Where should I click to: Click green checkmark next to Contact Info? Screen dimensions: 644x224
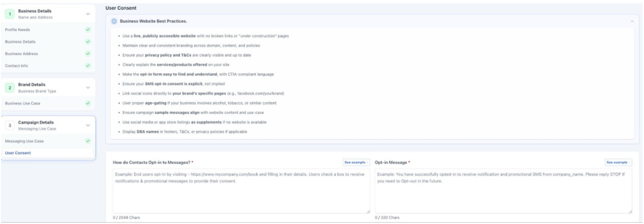[88, 66]
